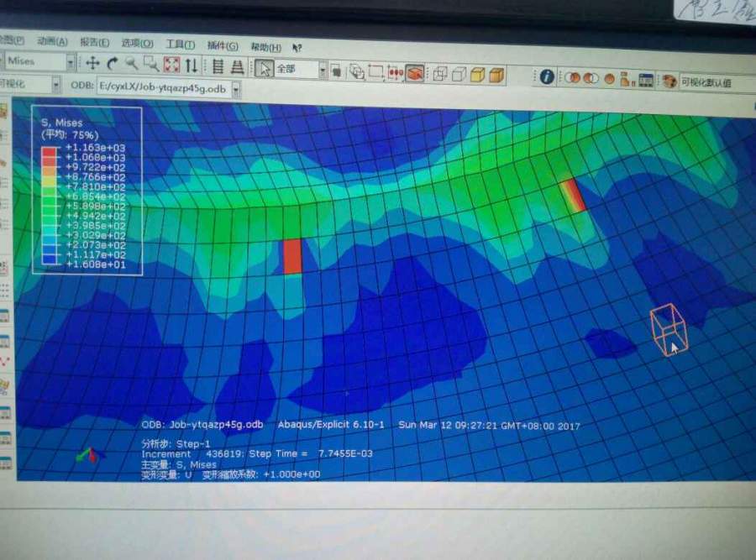
Task: Open the Query information tool
Action: pos(547,76)
